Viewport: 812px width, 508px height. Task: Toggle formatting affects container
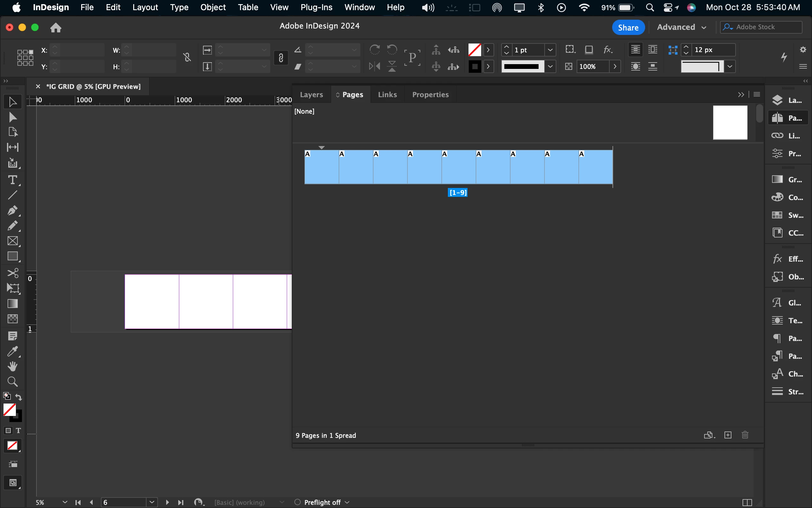(8, 431)
